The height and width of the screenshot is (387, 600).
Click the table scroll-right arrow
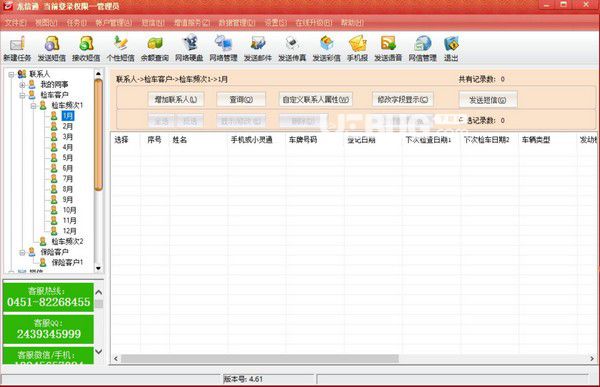click(592, 359)
